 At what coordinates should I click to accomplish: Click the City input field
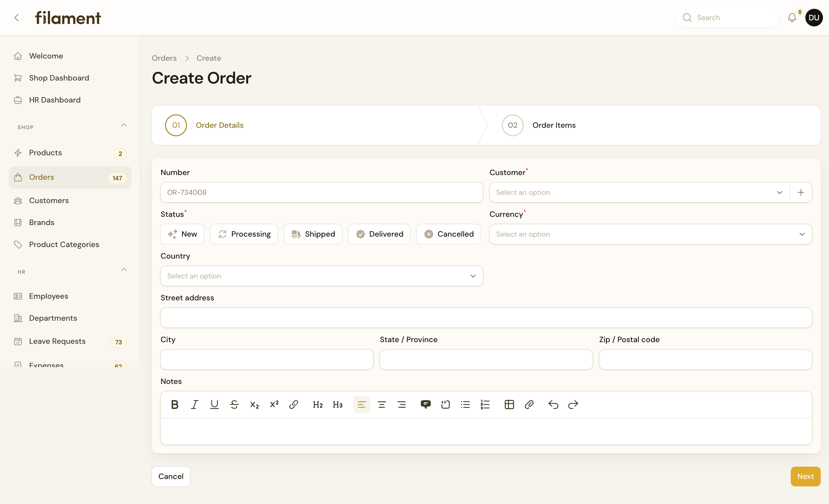267,359
